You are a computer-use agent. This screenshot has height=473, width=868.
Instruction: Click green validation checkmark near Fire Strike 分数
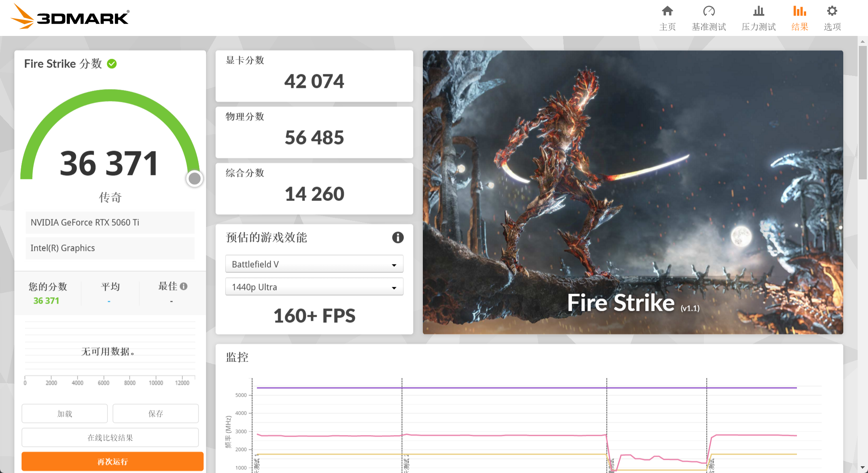coord(112,64)
